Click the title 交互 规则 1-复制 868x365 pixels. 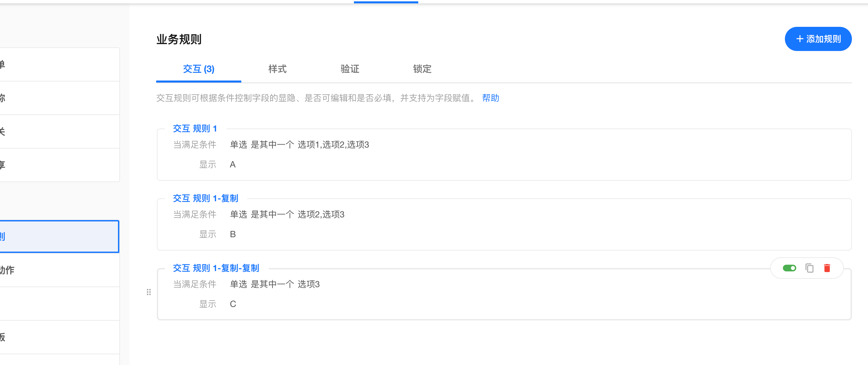pyautogui.click(x=205, y=198)
